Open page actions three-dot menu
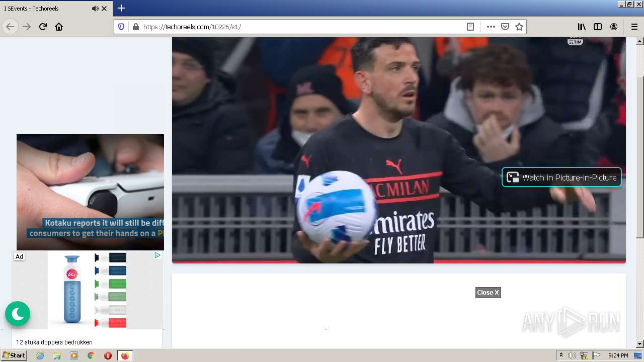 pyautogui.click(x=491, y=27)
